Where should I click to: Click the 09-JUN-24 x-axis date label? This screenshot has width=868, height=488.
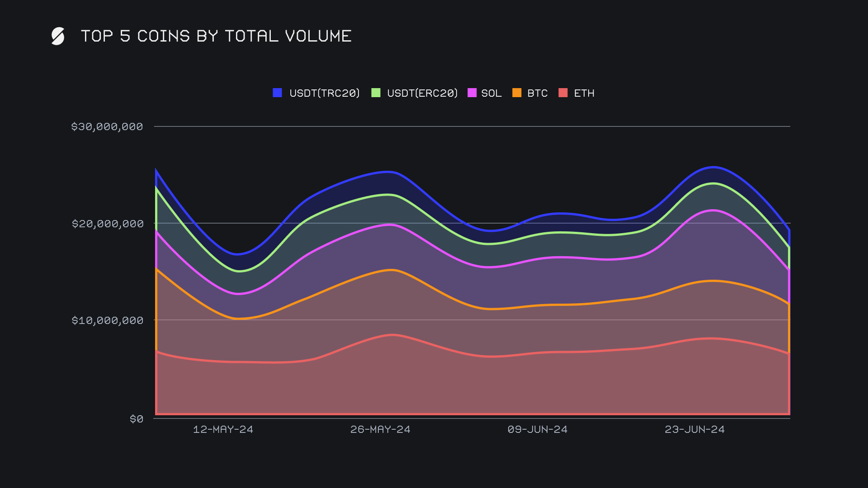click(x=537, y=429)
